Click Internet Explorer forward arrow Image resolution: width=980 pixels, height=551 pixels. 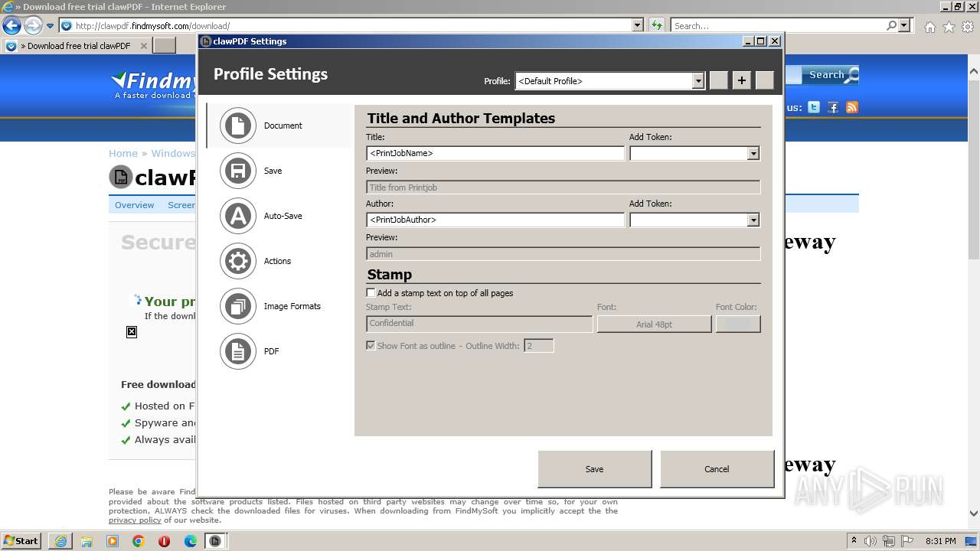[x=33, y=25]
